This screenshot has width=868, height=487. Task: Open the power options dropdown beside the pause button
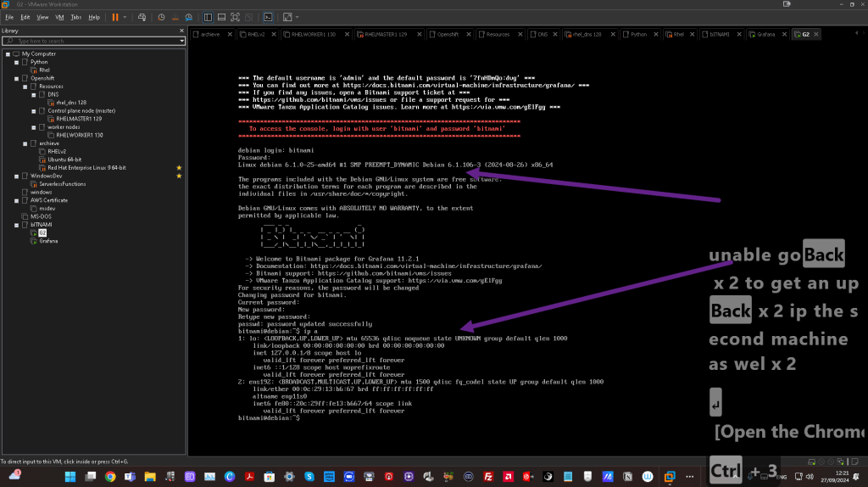[x=125, y=17]
